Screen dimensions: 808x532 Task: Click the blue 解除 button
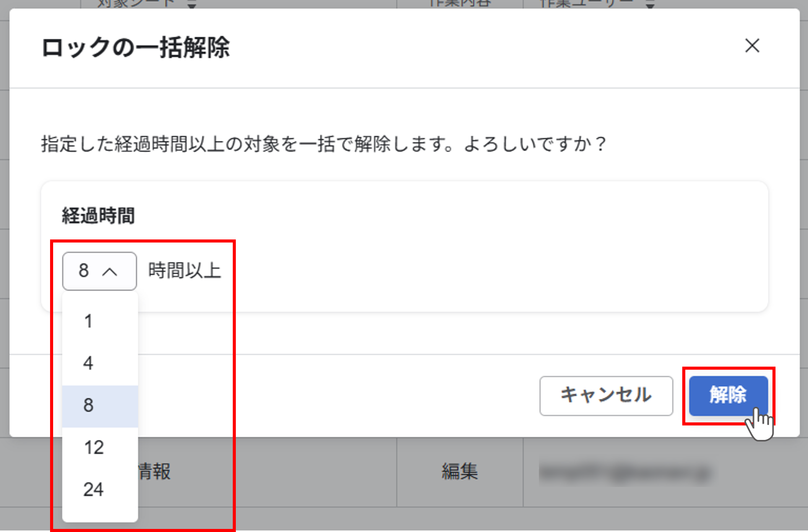pyautogui.click(x=728, y=395)
